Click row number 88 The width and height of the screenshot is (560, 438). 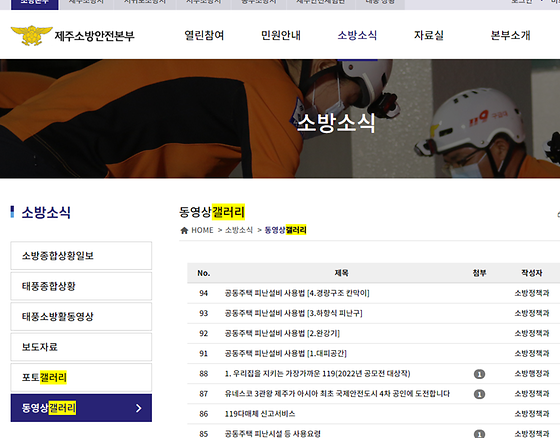click(204, 374)
